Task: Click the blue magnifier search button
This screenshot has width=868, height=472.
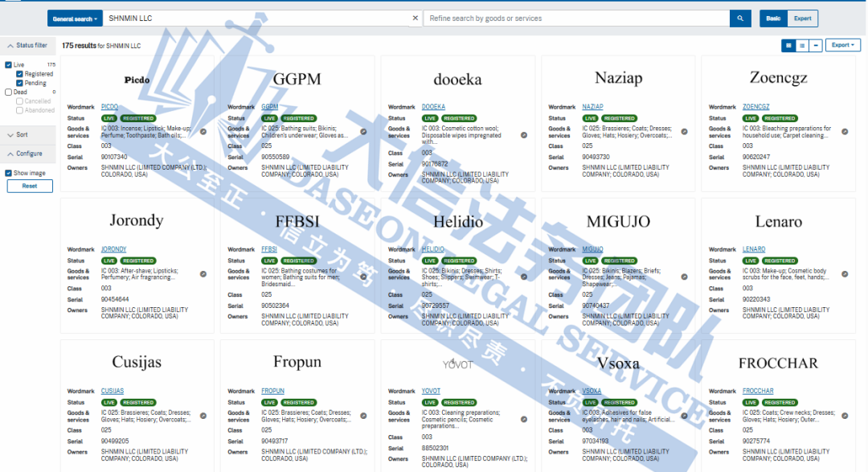Action: 739,18
